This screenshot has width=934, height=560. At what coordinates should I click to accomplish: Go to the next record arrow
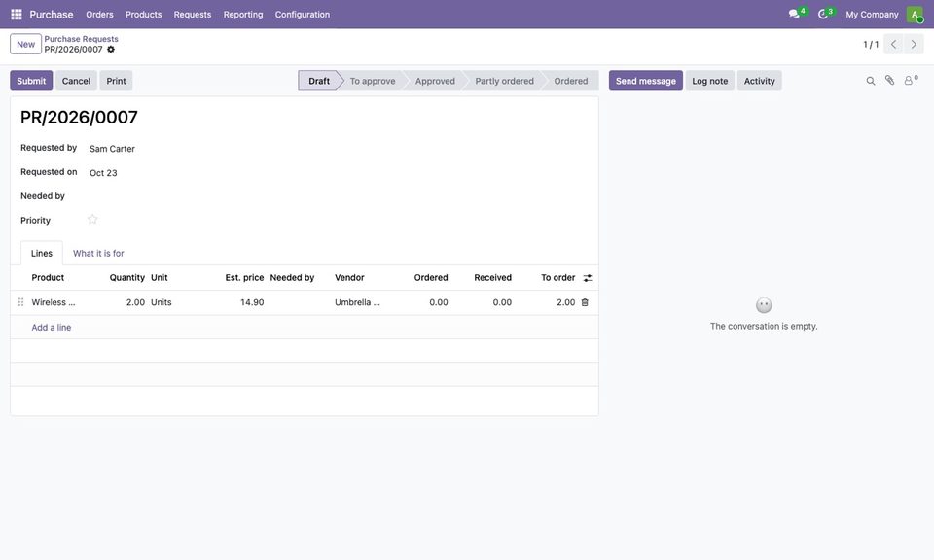(x=914, y=44)
